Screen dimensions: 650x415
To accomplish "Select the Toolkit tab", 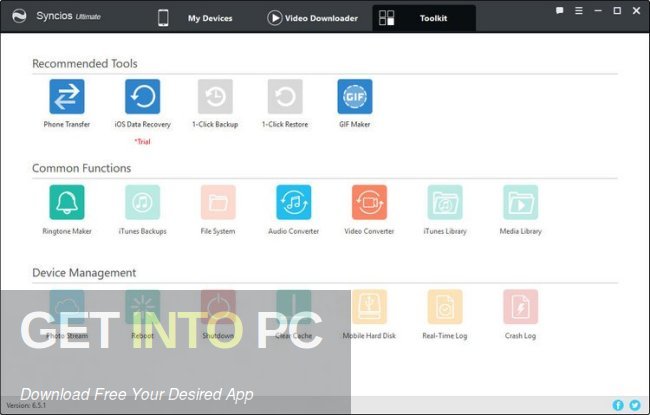I will [424, 18].
